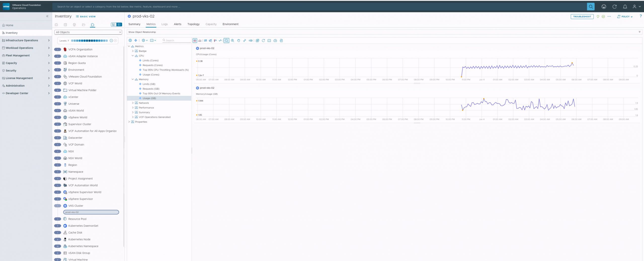
Task: Click the Levels indicator bar
Action: click(89, 41)
